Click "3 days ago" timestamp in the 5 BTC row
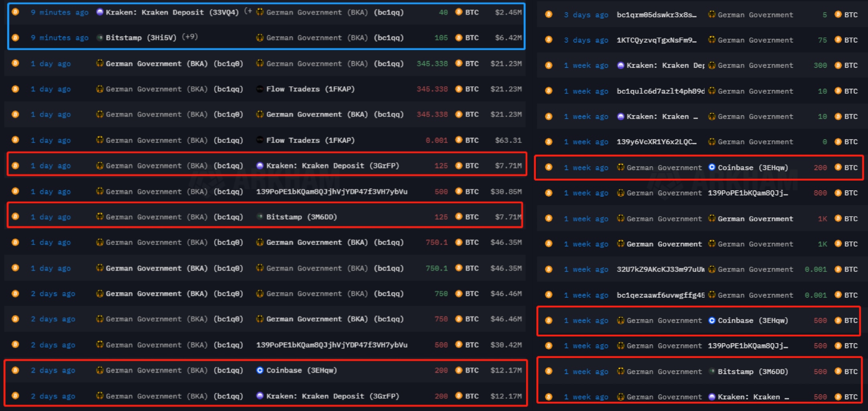This screenshot has height=411, width=868. coord(586,15)
